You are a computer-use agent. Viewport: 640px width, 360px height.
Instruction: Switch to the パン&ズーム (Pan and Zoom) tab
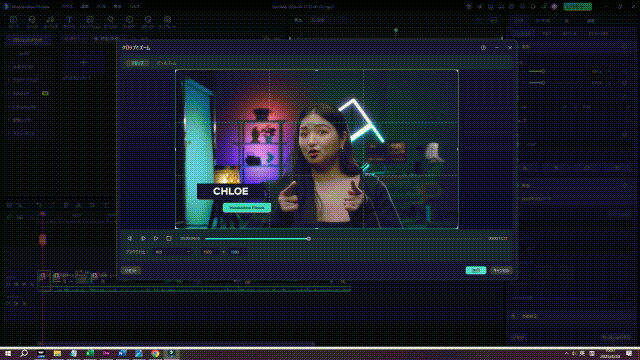[x=167, y=63]
